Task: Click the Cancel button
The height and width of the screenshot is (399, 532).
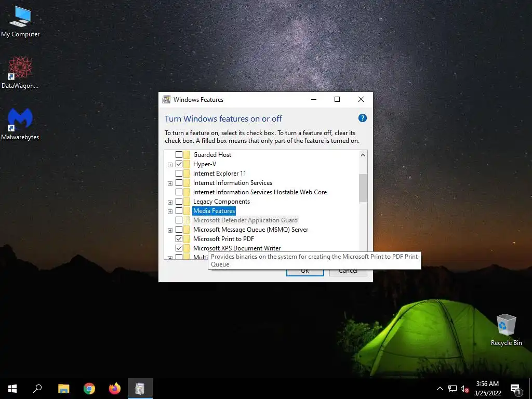Action: pos(348,271)
